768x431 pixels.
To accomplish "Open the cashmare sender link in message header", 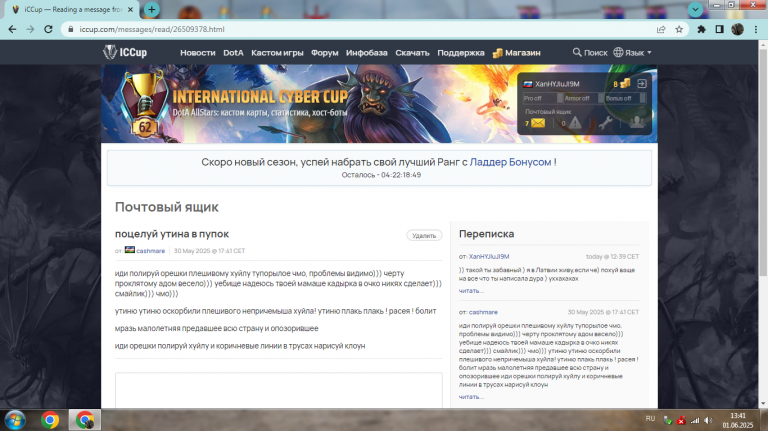I will tap(150, 250).
